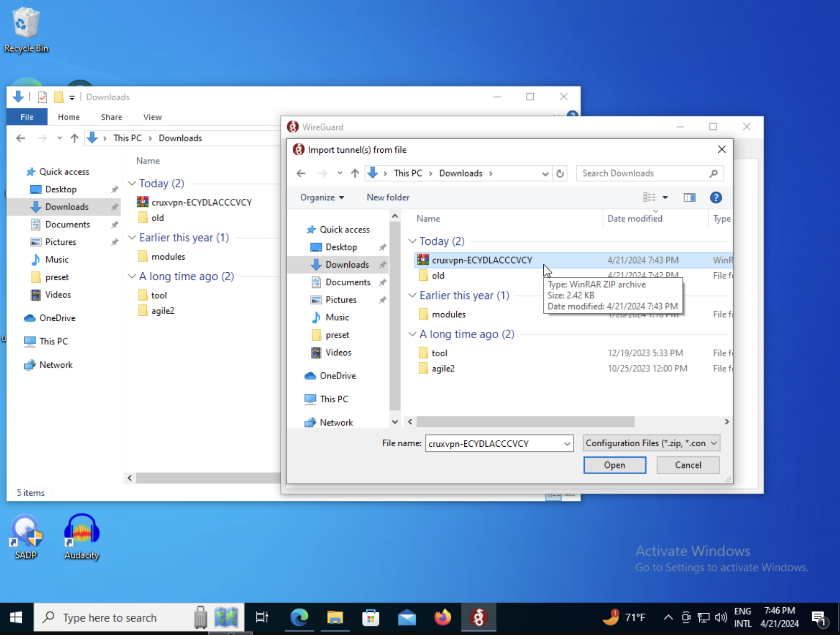Image resolution: width=840 pixels, height=635 pixels.
Task: Go up one folder level in the dialog
Action: click(355, 174)
